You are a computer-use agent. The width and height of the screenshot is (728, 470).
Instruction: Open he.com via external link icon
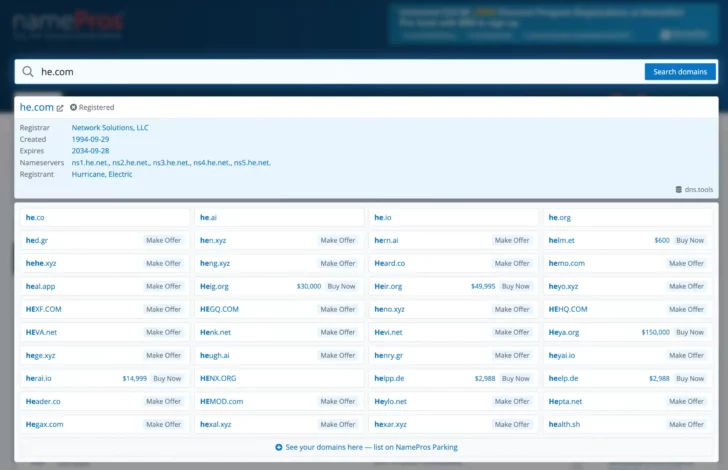coord(60,108)
